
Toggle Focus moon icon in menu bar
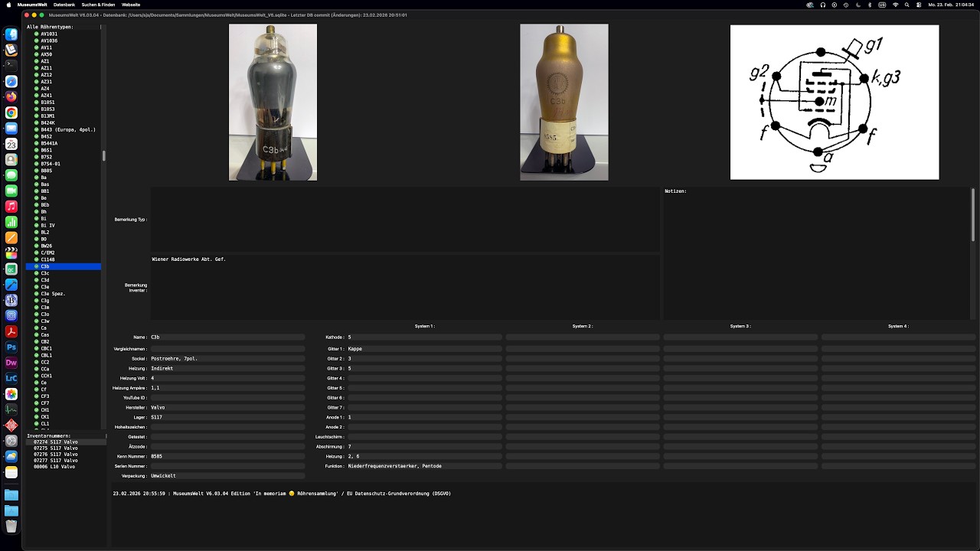click(x=859, y=5)
